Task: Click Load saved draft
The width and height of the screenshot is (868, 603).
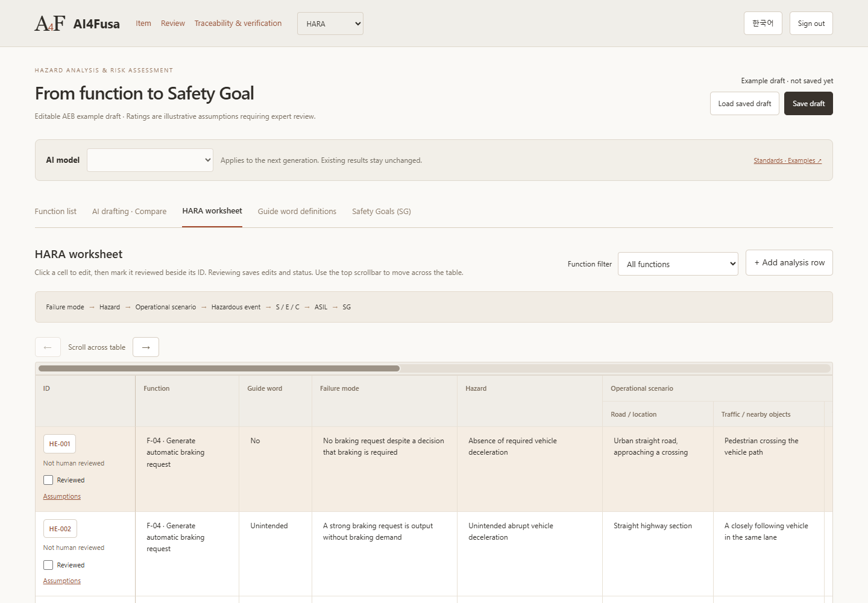Action: click(745, 104)
